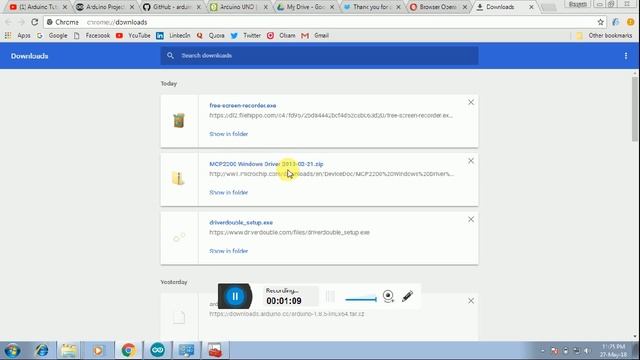
Task: Open the red toolbox taskbar app
Action: pos(215,351)
